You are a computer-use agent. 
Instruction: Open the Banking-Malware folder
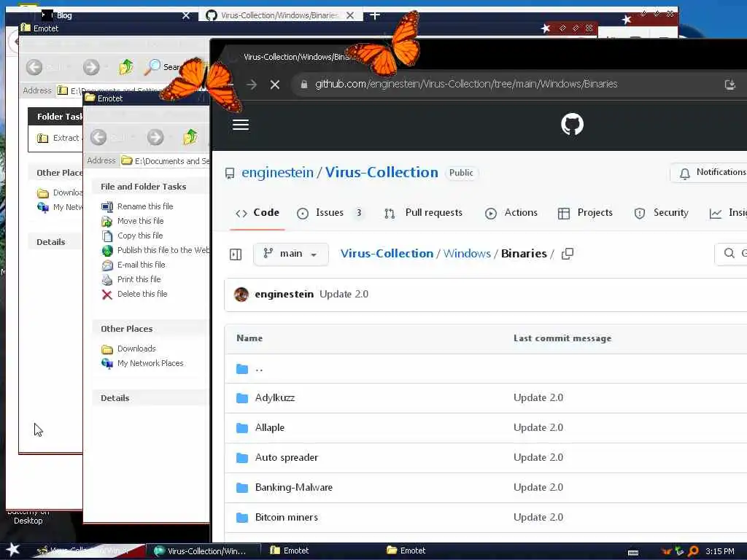point(293,488)
